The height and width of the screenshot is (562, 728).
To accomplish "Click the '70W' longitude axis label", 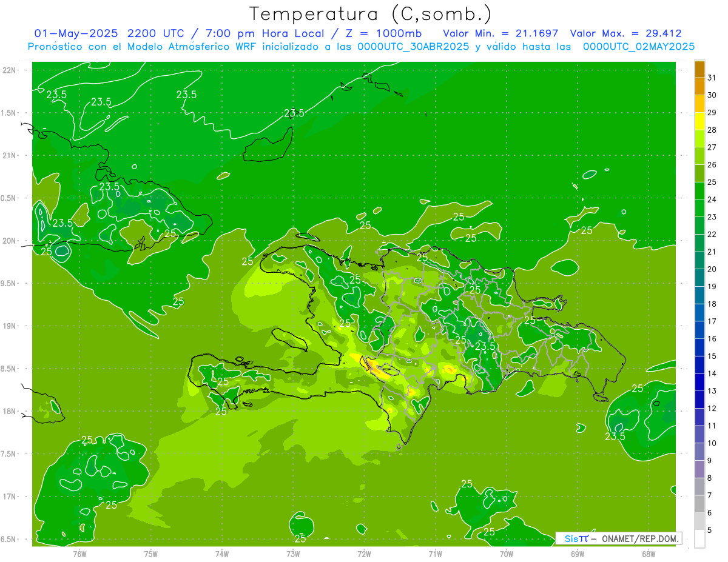I will point(507,554).
